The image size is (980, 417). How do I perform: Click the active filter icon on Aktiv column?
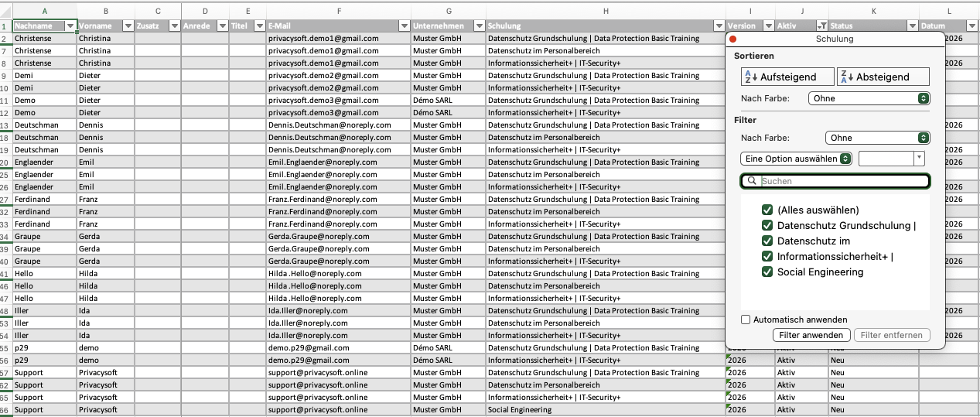[821, 26]
